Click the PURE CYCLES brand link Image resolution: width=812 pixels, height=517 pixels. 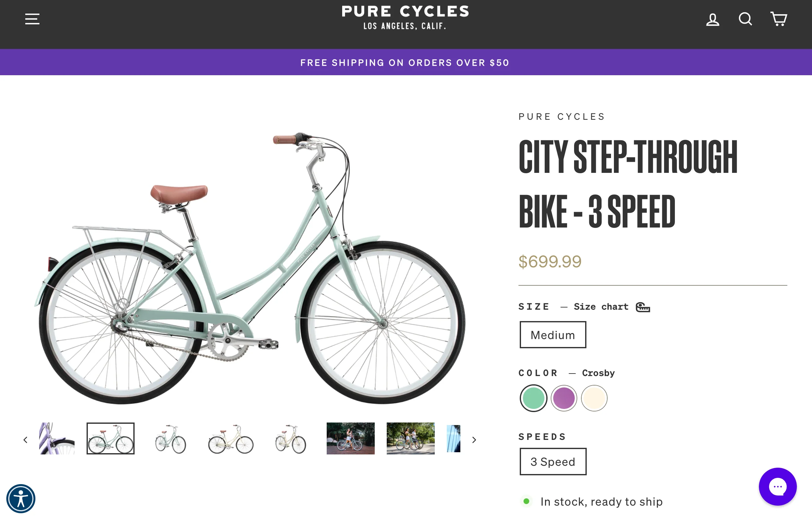click(561, 116)
